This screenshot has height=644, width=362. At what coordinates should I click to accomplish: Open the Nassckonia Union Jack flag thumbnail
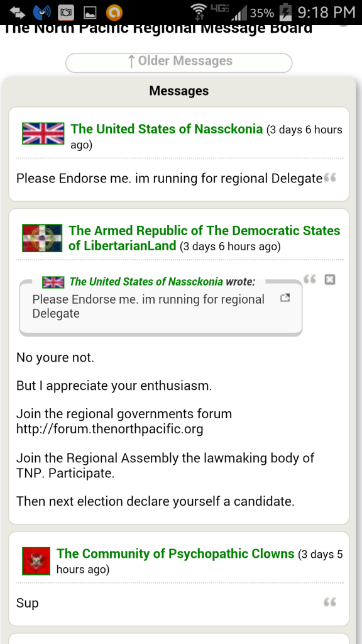(43, 133)
